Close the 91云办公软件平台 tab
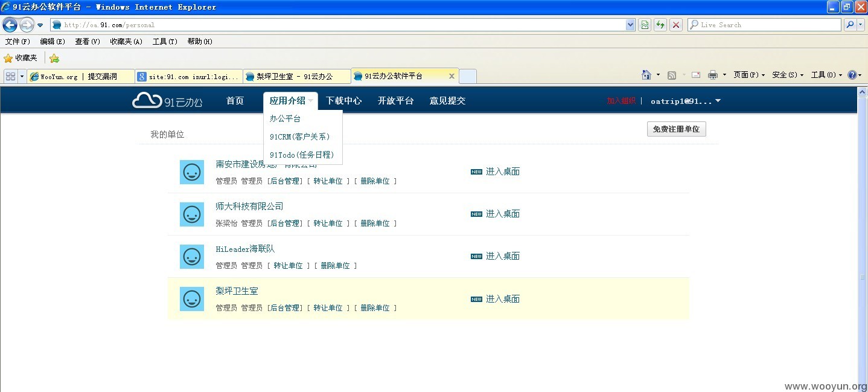Screen dimensions: 868x392 pos(452,76)
